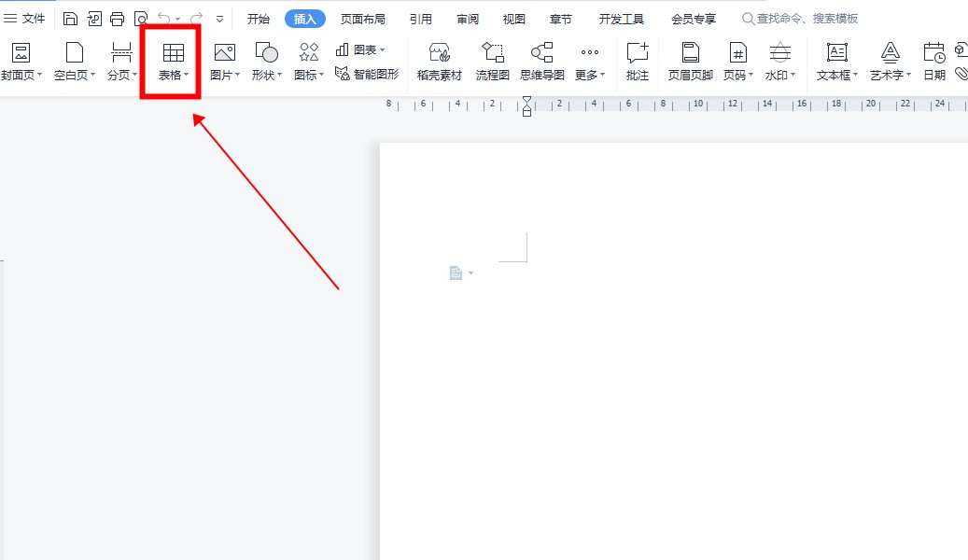
Task: Undo the last action
Action: point(164,19)
